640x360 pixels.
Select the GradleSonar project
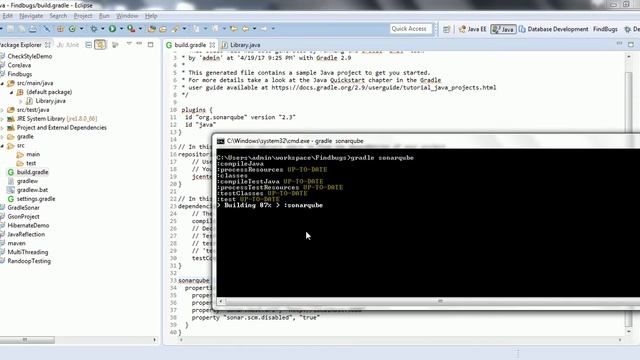[23, 208]
